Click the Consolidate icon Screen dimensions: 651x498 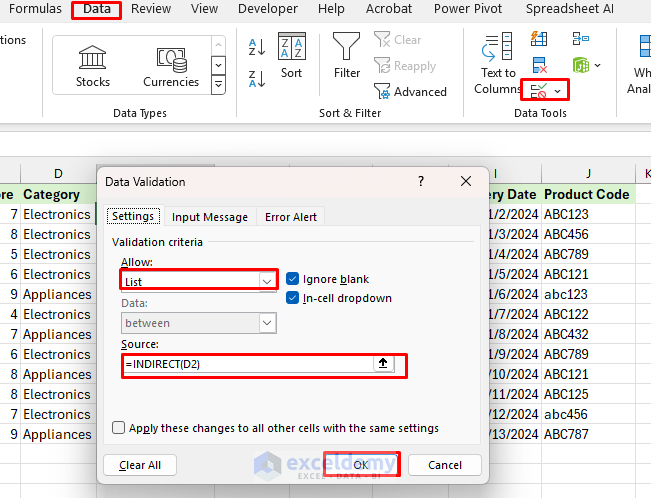pyautogui.click(x=580, y=39)
